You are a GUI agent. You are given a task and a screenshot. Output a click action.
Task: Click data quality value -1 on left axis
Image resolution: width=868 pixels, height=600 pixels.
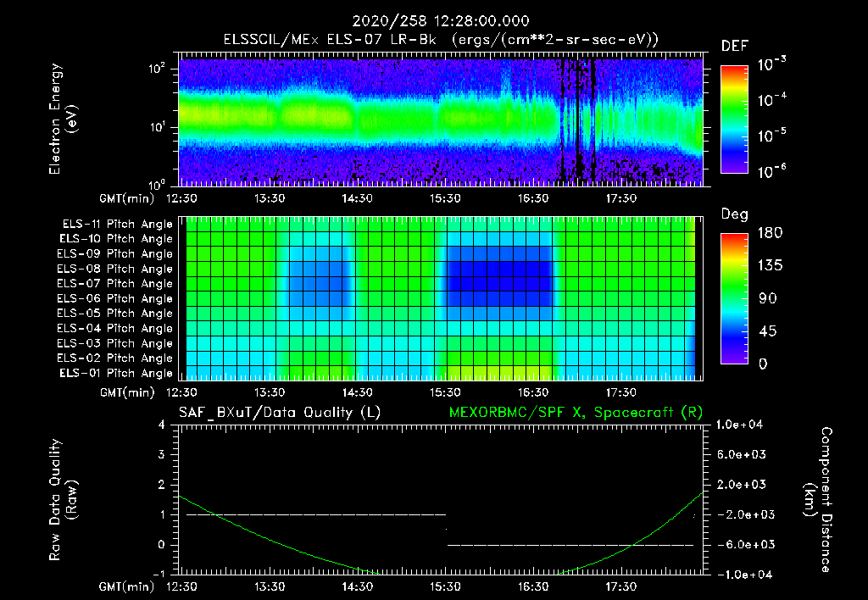click(x=159, y=575)
